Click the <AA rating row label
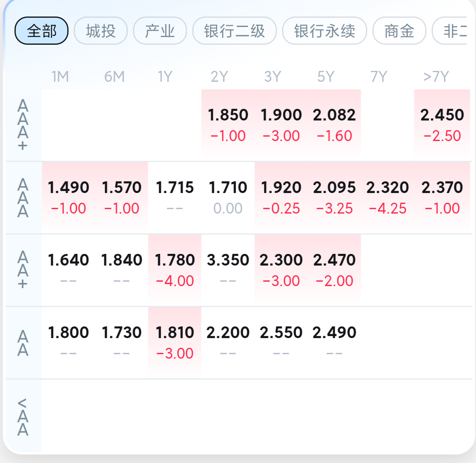Viewport: 476px width, 463px height. click(x=23, y=416)
